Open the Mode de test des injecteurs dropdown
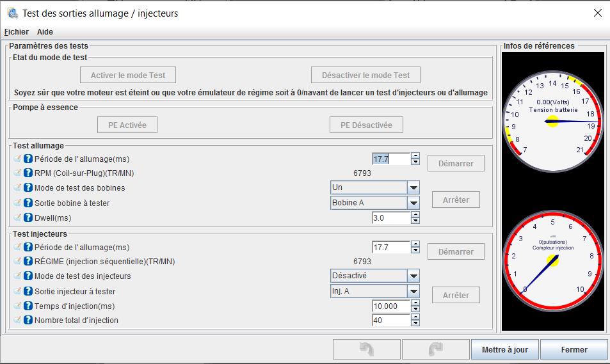Viewport: 610px width, 364px height. [413, 276]
